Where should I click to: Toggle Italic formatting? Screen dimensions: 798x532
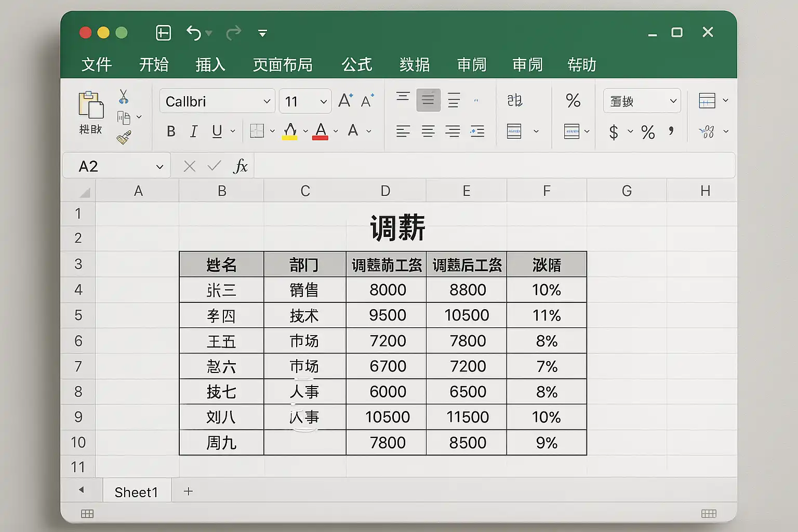(194, 131)
